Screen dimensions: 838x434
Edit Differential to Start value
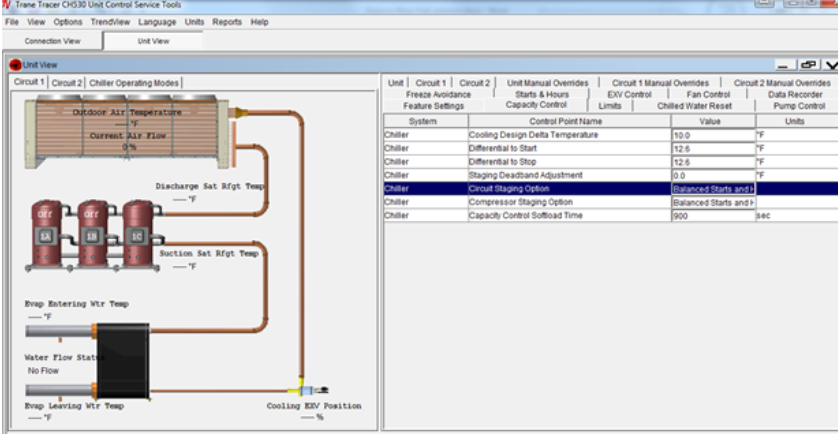pos(713,149)
